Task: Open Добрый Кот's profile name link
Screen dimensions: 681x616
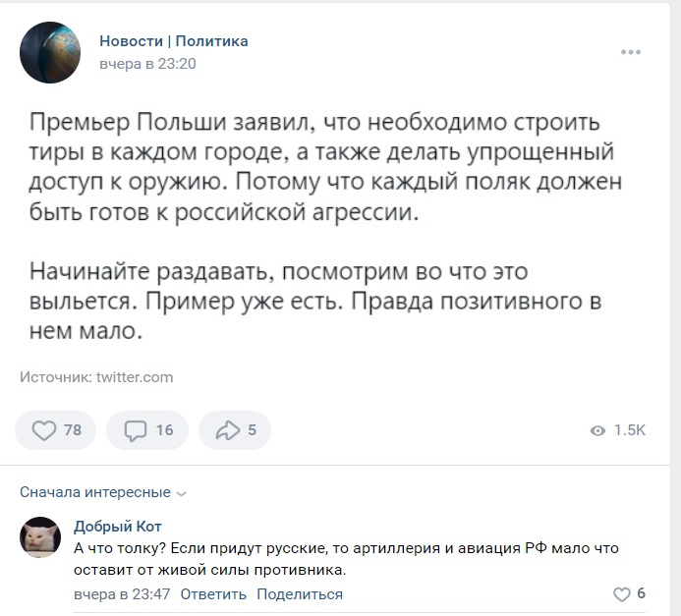Action: (118, 527)
